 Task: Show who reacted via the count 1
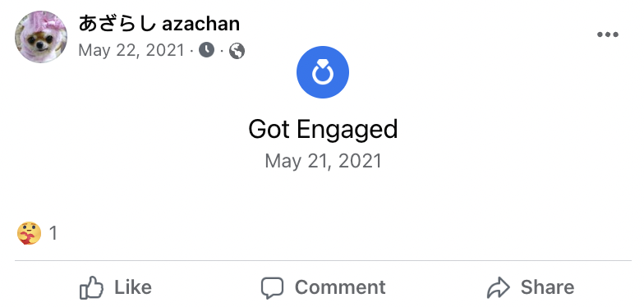(53, 233)
